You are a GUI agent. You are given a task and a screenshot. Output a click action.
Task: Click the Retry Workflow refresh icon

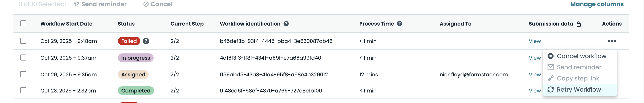click(x=551, y=89)
